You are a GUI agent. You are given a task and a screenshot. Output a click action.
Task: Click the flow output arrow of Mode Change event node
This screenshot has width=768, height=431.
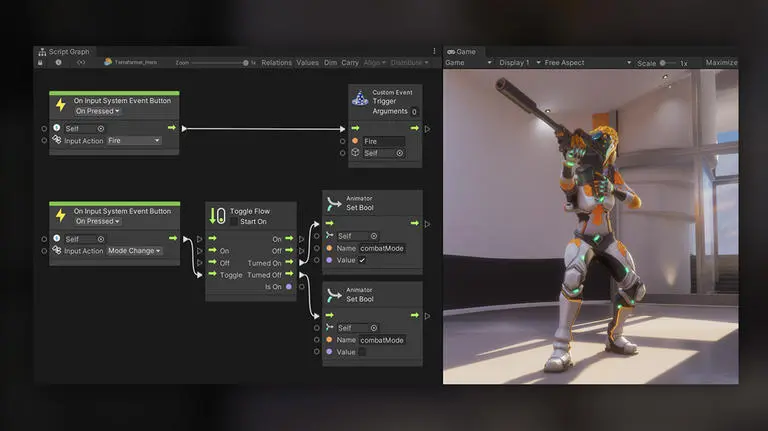173,238
